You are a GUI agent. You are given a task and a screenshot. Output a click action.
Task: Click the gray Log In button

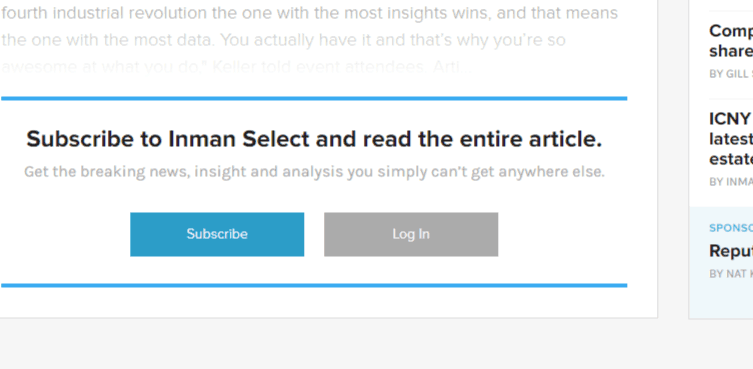point(411,234)
